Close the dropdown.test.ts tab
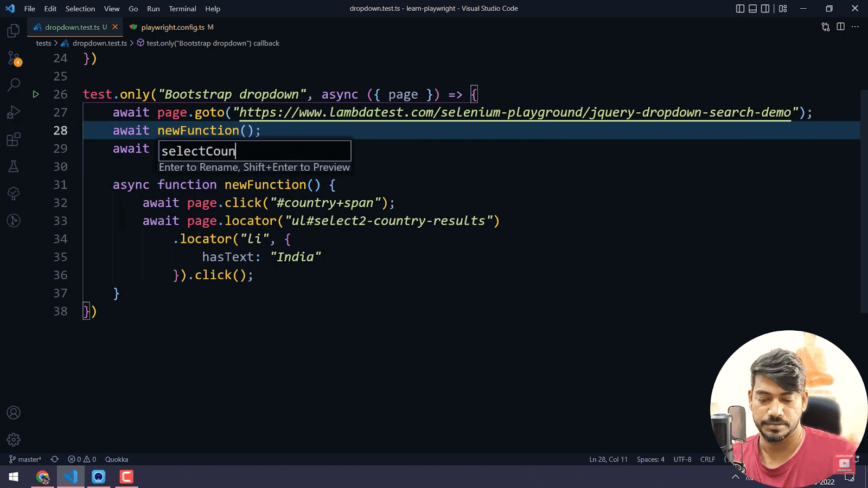 click(x=115, y=27)
